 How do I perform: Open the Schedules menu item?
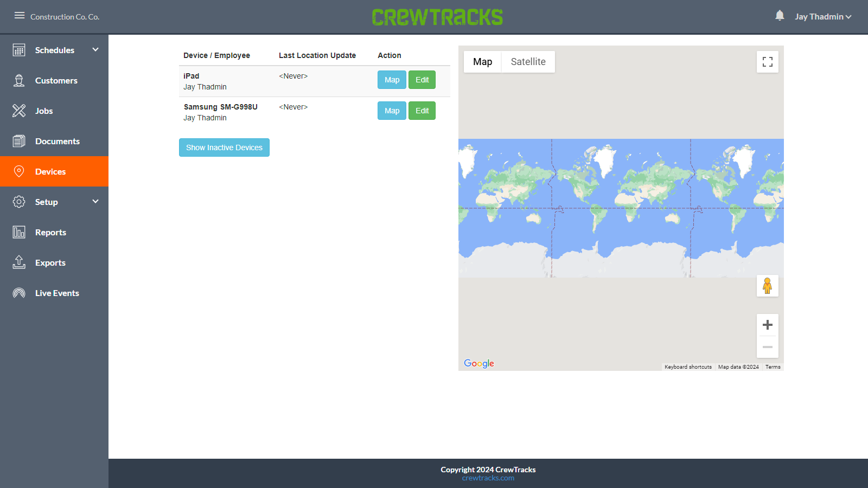point(54,50)
